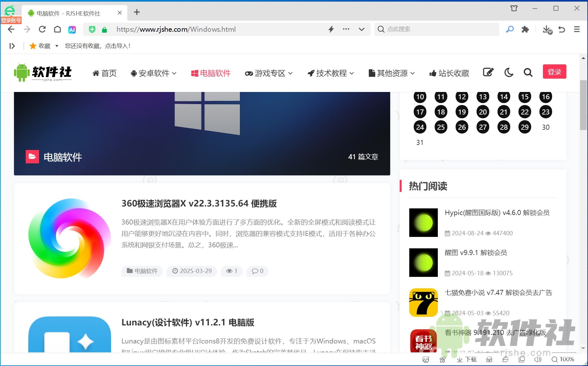Screen dimensions: 588x366
Task: Click the 软件社 site logo
Action: coord(43,73)
